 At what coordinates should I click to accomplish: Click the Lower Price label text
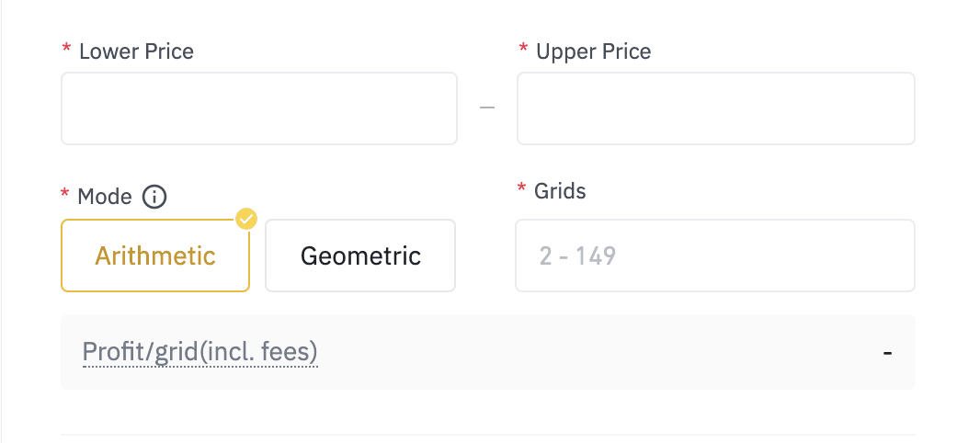pos(136,51)
